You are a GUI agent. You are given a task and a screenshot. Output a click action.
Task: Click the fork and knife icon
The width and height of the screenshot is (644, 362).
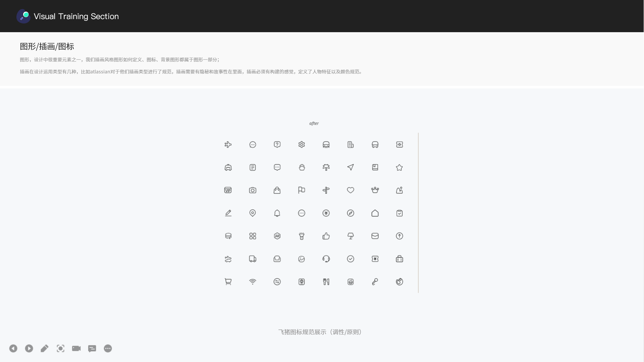point(326,282)
